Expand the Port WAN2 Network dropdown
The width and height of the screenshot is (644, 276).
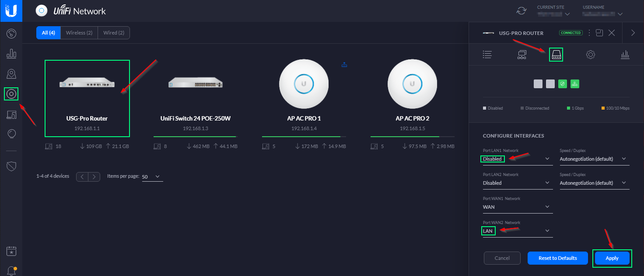518,231
